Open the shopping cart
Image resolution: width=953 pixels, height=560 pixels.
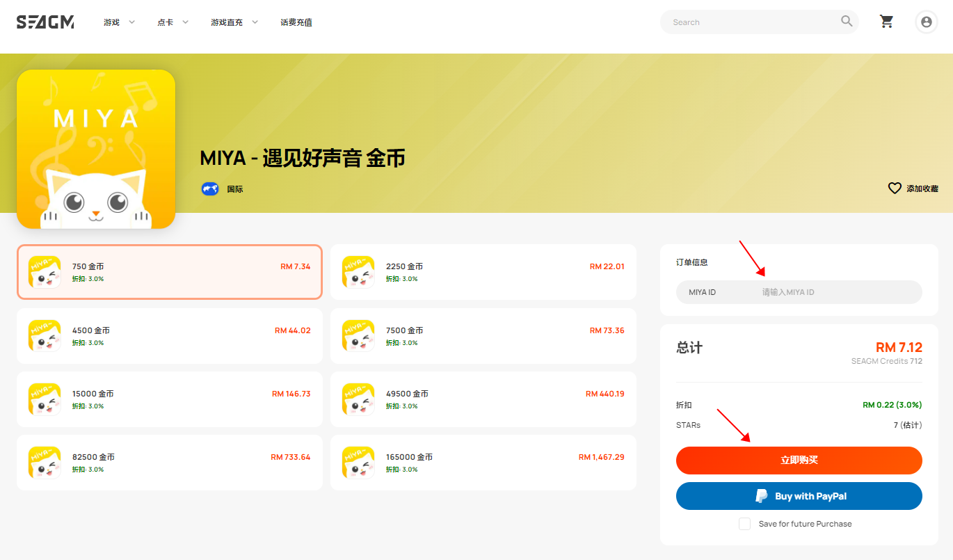point(887,22)
